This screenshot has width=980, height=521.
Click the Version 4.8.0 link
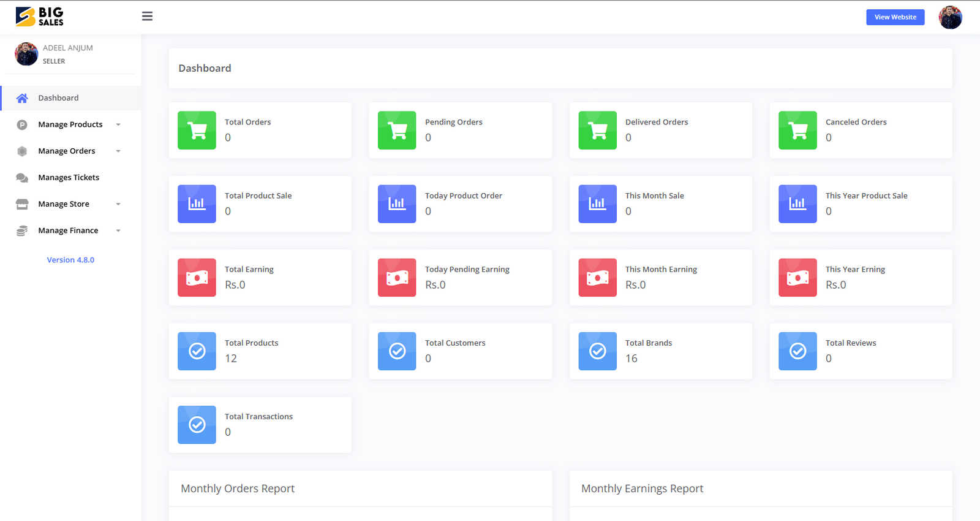(x=70, y=260)
